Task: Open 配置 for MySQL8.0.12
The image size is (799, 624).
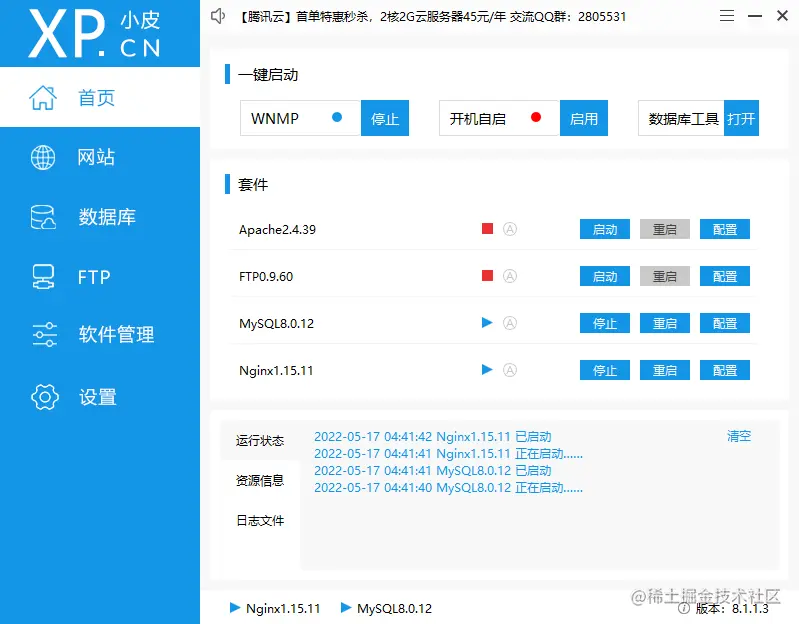Action: (x=725, y=323)
